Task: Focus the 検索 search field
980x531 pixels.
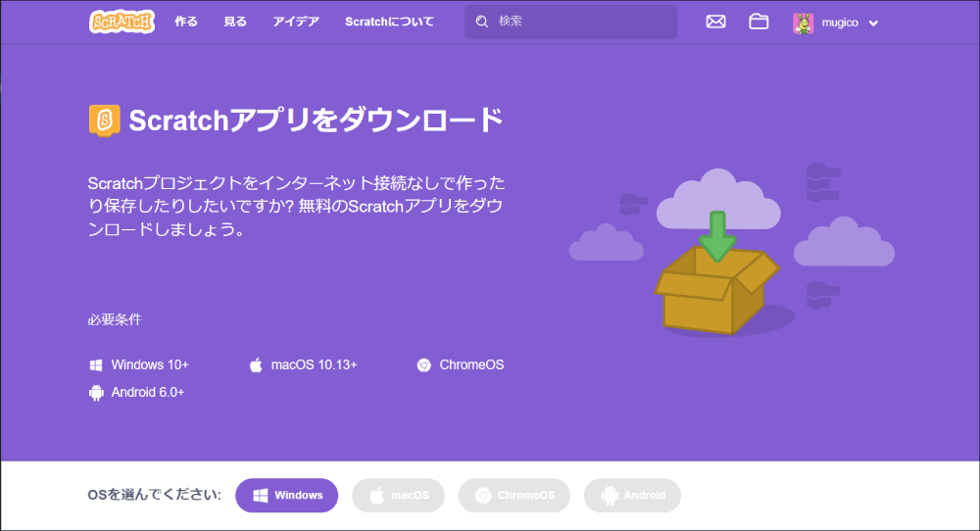Action: [x=570, y=22]
